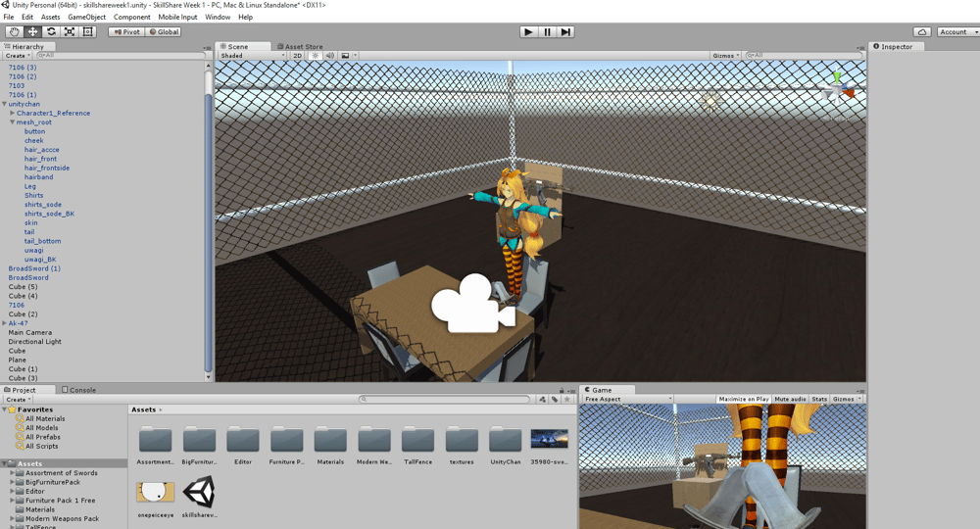Image resolution: width=980 pixels, height=529 pixels.
Task: Toggle Global handle rotation button
Action: (x=164, y=32)
